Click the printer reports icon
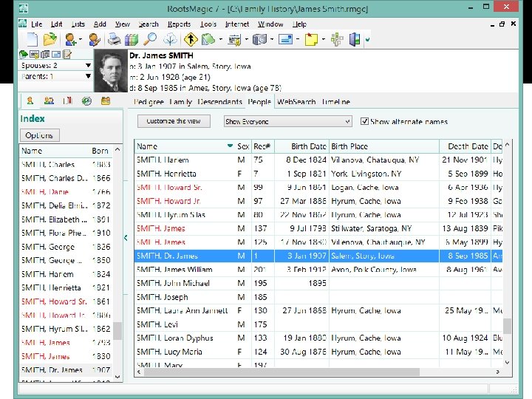Image resolution: width=532 pixels, height=399 pixels. click(115, 39)
